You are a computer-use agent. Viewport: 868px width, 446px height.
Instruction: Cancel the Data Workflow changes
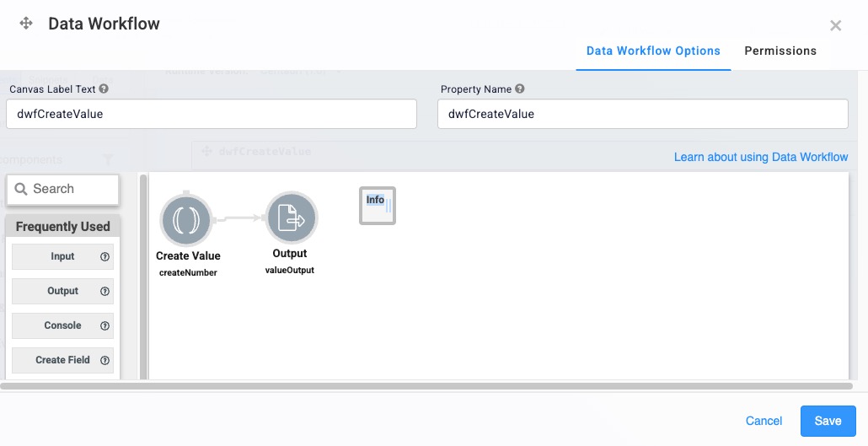pos(764,421)
